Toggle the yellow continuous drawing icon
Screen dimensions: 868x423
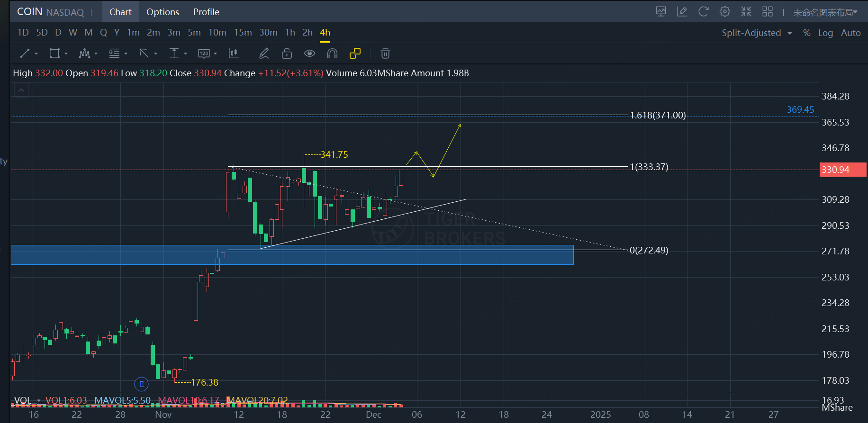pyautogui.click(x=355, y=54)
